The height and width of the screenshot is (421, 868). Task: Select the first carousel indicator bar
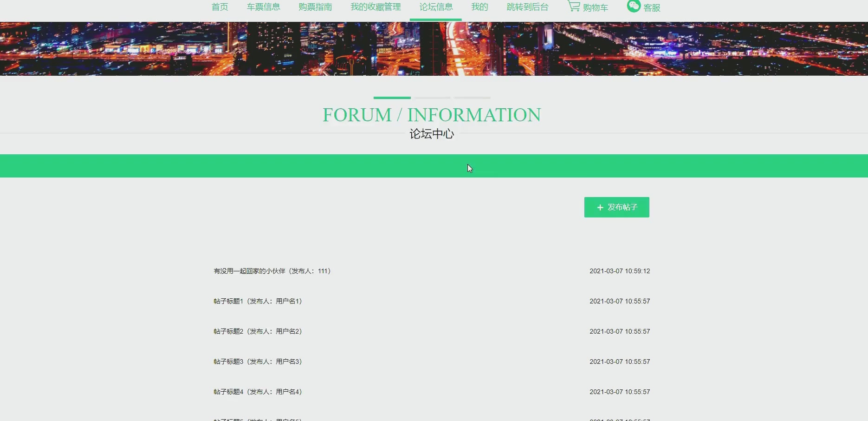click(392, 98)
